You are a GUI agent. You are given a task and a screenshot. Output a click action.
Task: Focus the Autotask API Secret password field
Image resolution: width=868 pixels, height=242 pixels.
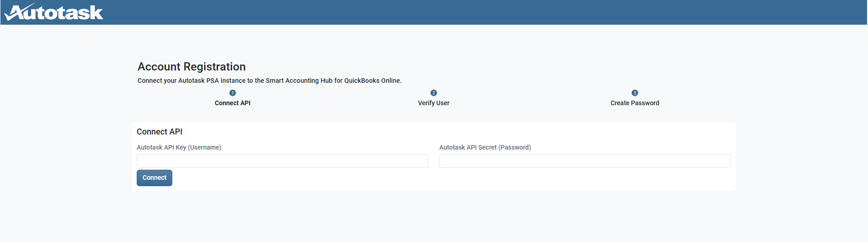pyautogui.click(x=585, y=161)
